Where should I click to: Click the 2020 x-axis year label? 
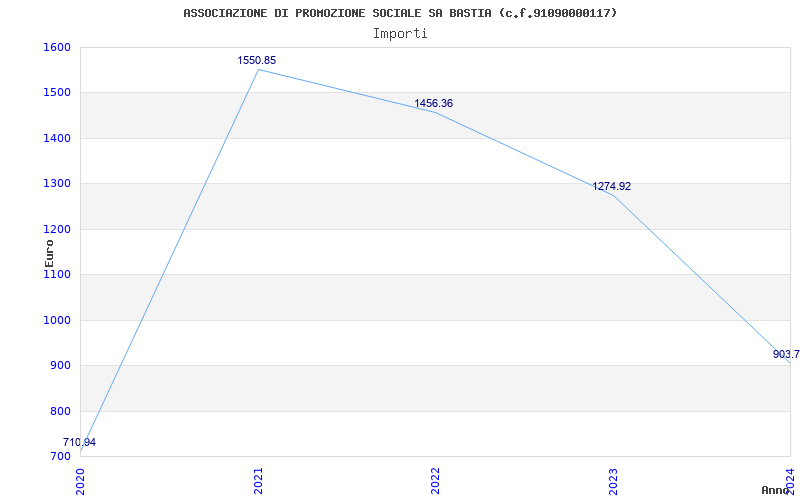81,480
